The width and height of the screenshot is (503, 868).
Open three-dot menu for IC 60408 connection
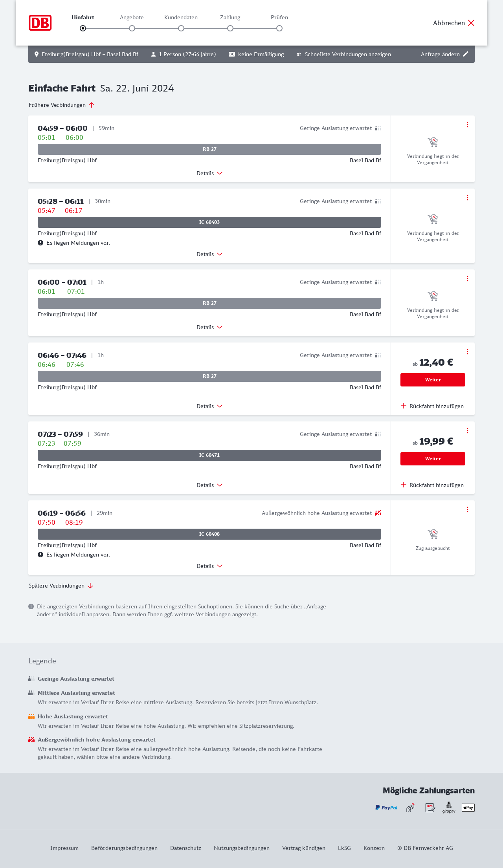tap(467, 509)
